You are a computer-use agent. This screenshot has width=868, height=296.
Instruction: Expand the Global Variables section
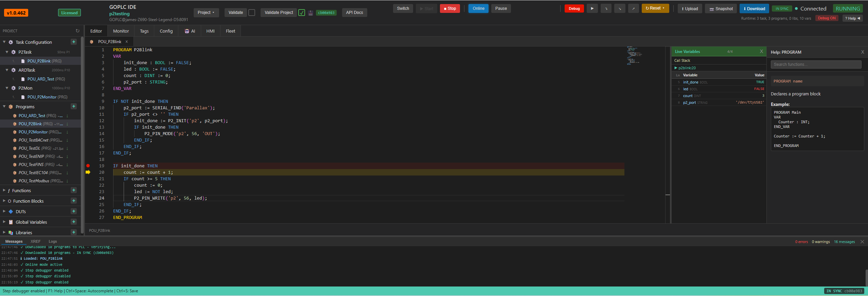click(4, 222)
